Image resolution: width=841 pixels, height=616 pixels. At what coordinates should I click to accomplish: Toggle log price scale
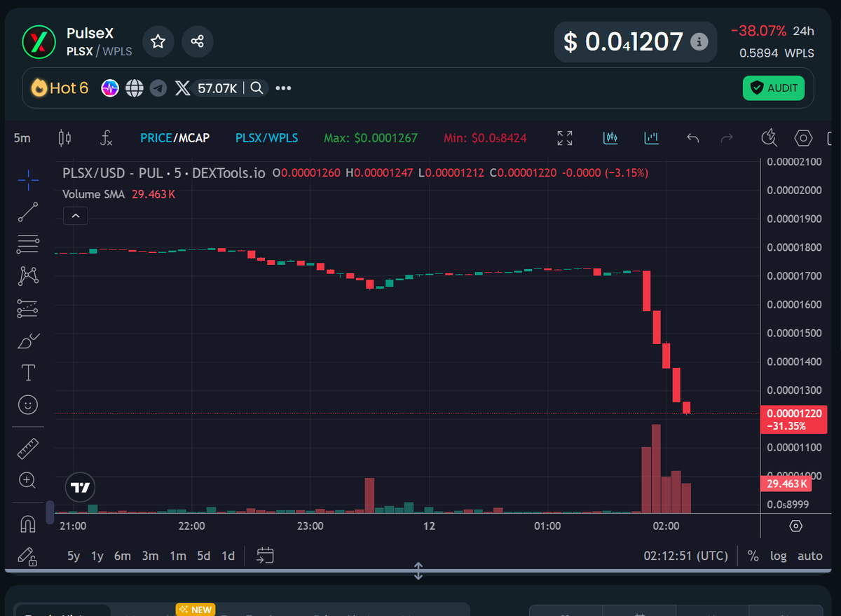pos(778,556)
